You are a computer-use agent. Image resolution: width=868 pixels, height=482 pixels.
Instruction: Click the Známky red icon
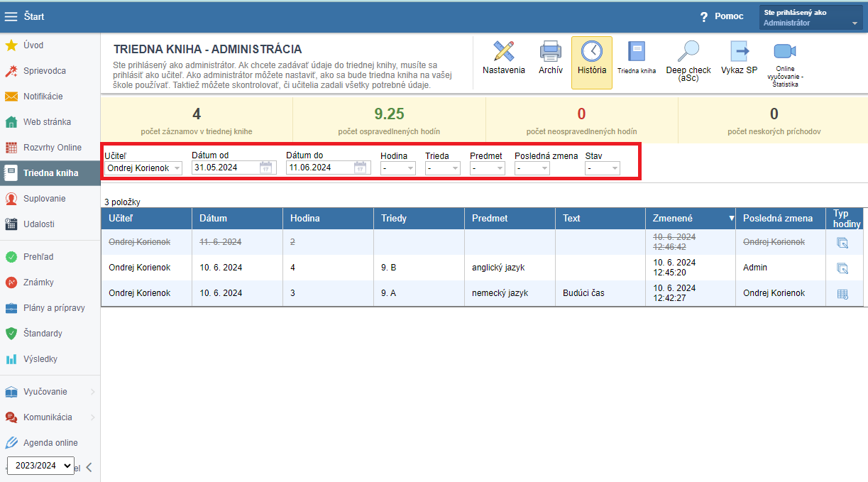tap(11, 283)
